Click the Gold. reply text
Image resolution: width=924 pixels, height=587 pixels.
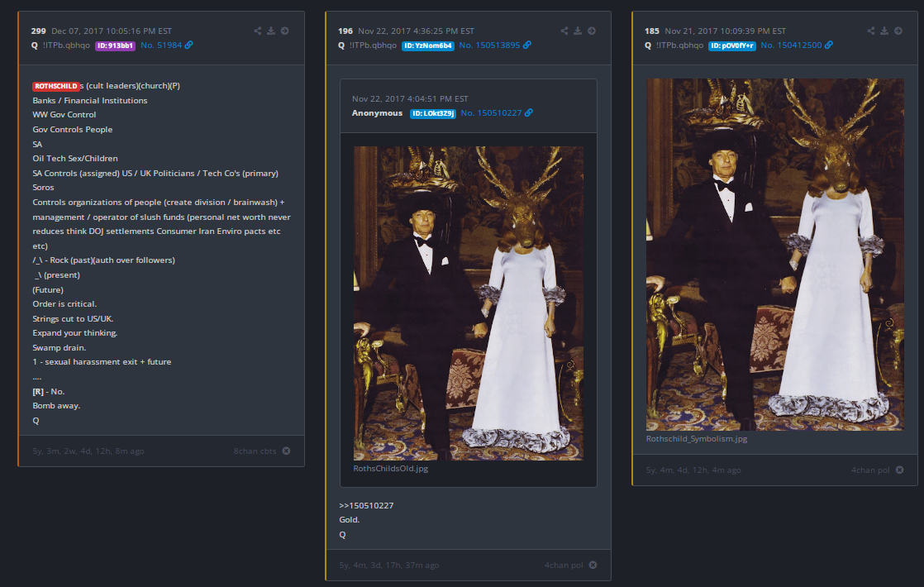pos(350,519)
